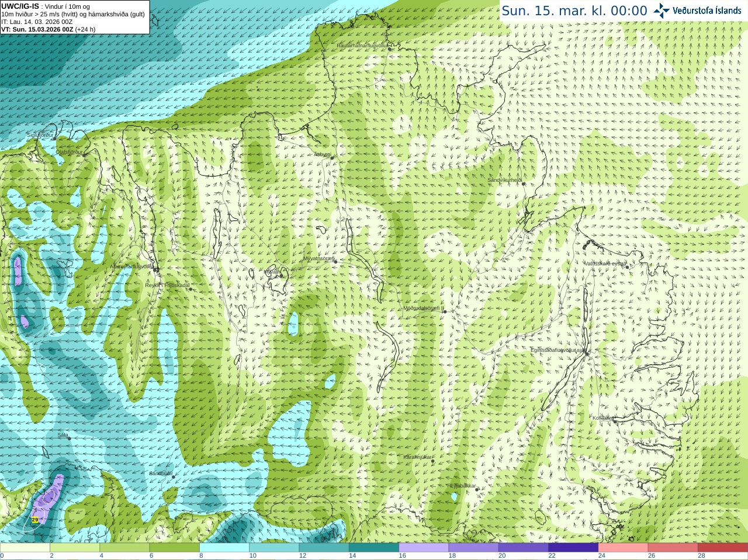Select the Sandbúðir station label
Screen dimensions: 748x560
coord(161,473)
